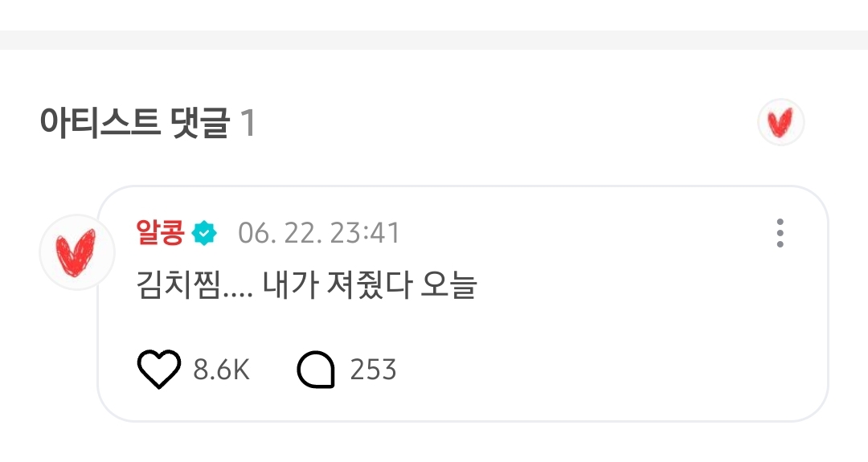Select the 아티스트 댓글 1 section heading
Image resolution: width=868 pixels, height=462 pixels.
click(x=147, y=123)
